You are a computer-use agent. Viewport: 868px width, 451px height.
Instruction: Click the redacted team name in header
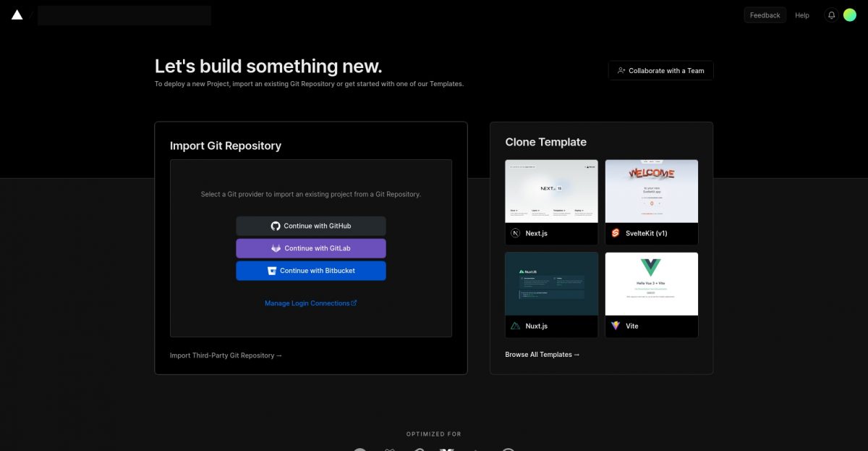124,15
